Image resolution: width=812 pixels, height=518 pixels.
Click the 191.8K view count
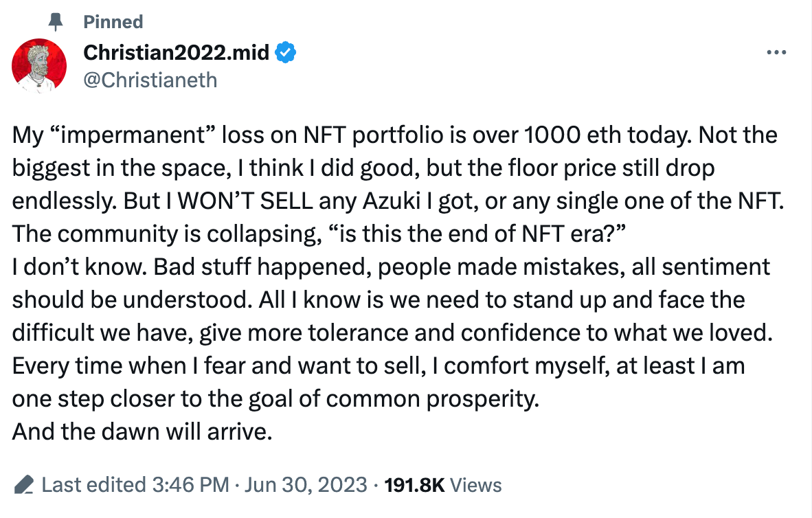click(415, 485)
